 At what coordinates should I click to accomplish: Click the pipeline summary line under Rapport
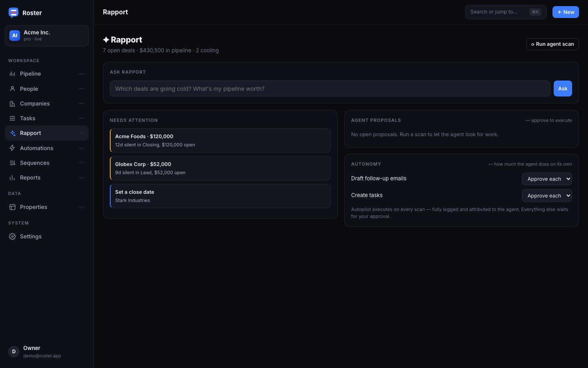(x=161, y=50)
